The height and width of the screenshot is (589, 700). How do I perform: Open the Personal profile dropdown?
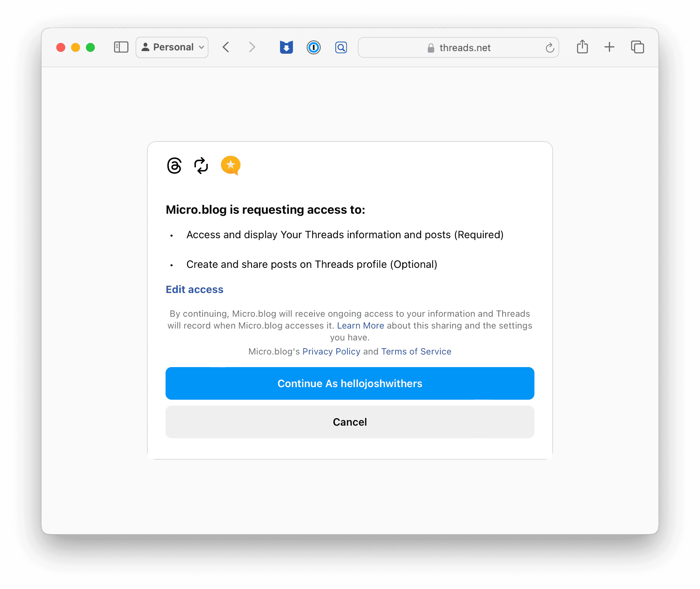point(172,47)
